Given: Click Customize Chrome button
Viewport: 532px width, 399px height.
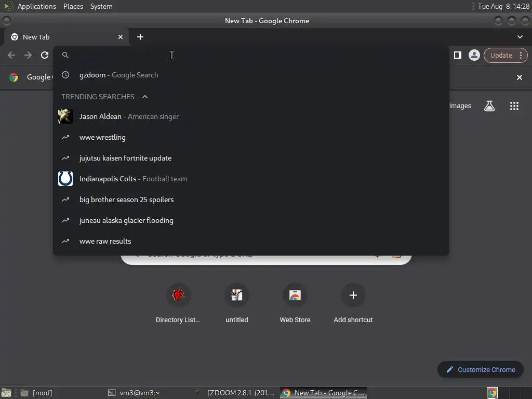Looking at the screenshot, I should pyautogui.click(x=481, y=369).
